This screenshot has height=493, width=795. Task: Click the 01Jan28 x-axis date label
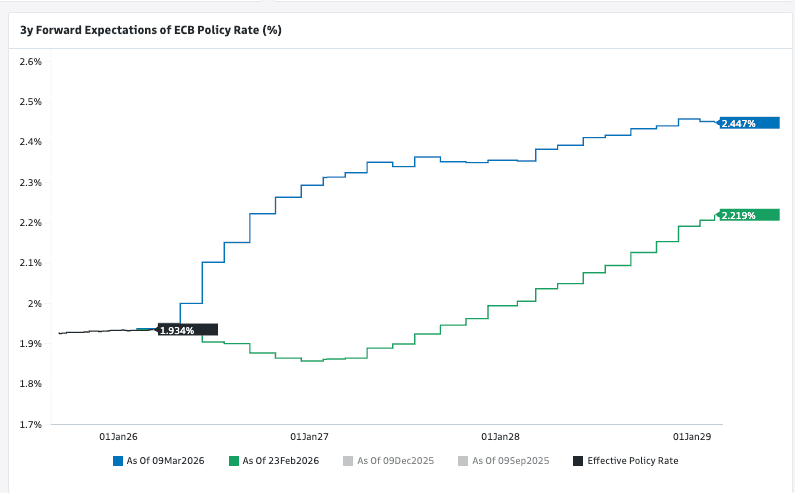(500, 437)
